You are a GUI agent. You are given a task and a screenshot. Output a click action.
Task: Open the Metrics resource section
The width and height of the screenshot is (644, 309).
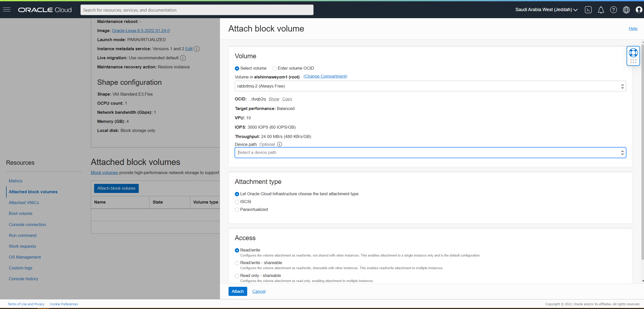15,181
